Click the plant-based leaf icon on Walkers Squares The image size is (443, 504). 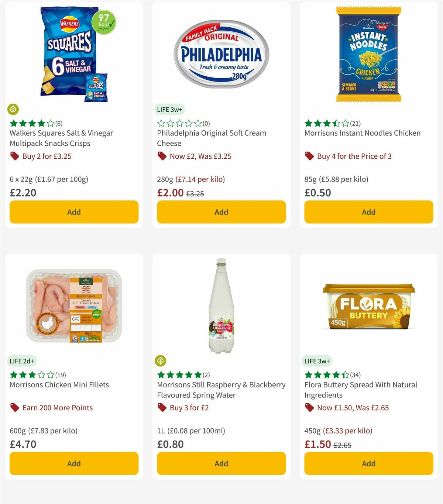(13, 109)
